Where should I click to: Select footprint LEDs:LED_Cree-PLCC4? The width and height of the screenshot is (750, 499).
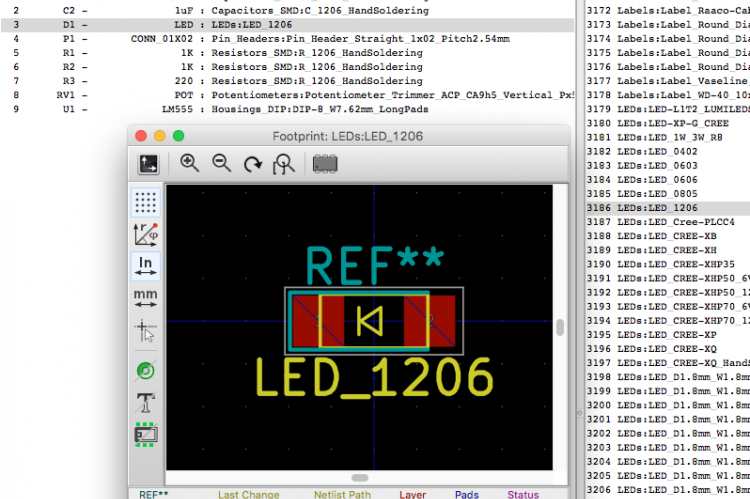(x=668, y=222)
